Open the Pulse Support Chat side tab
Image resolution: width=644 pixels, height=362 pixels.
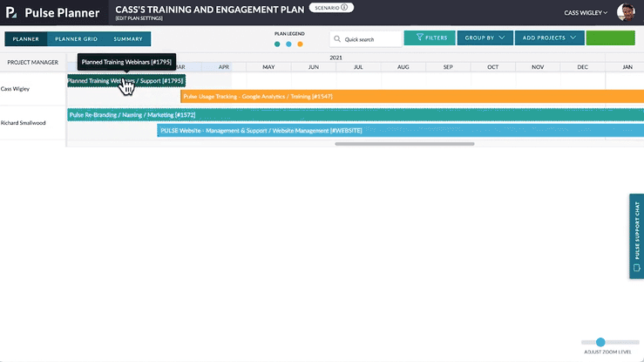(x=637, y=236)
